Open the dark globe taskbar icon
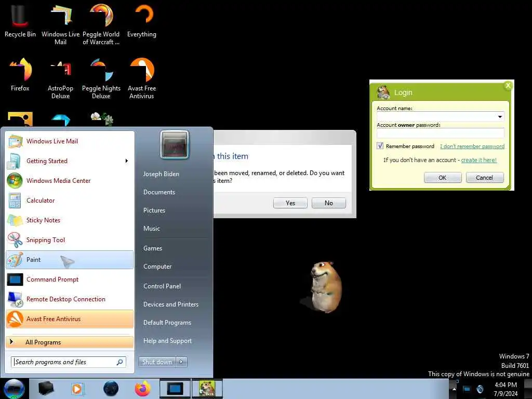This screenshot has width=532, height=399. point(111,389)
